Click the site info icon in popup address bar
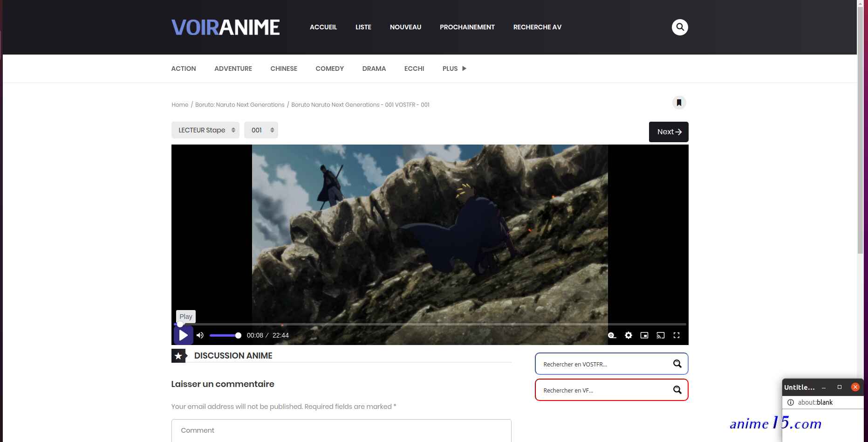Viewport: 868px width, 442px height. pyautogui.click(x=790, y=402)
